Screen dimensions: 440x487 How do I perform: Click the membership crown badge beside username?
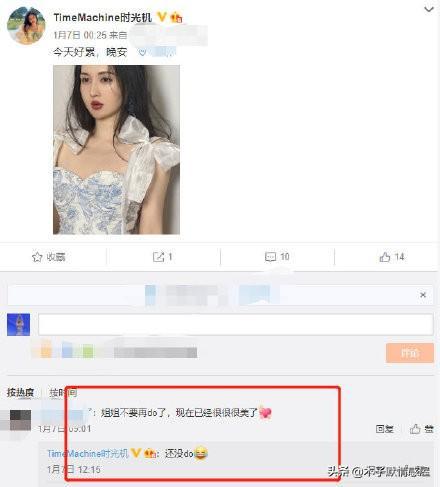pos(176,17)
